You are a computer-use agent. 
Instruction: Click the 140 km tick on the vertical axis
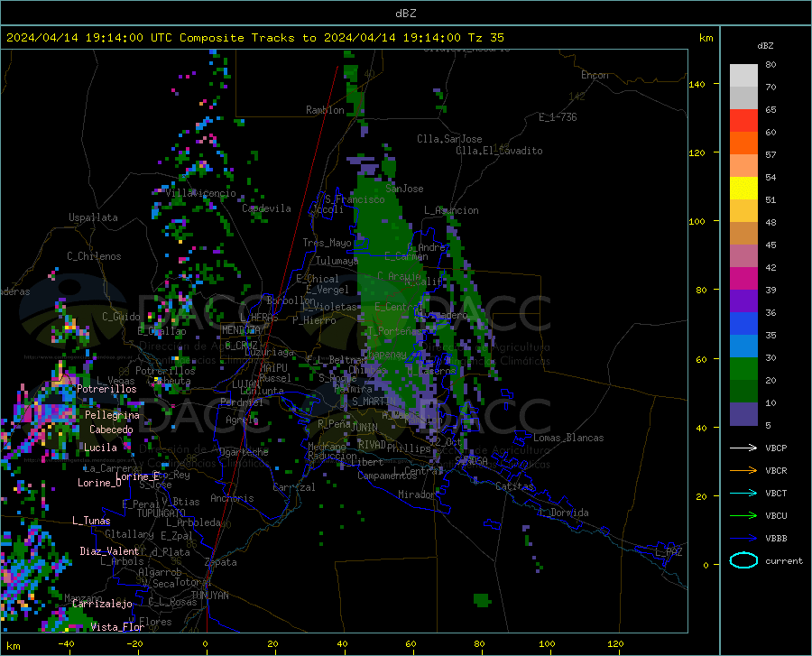tap(697, 84)
